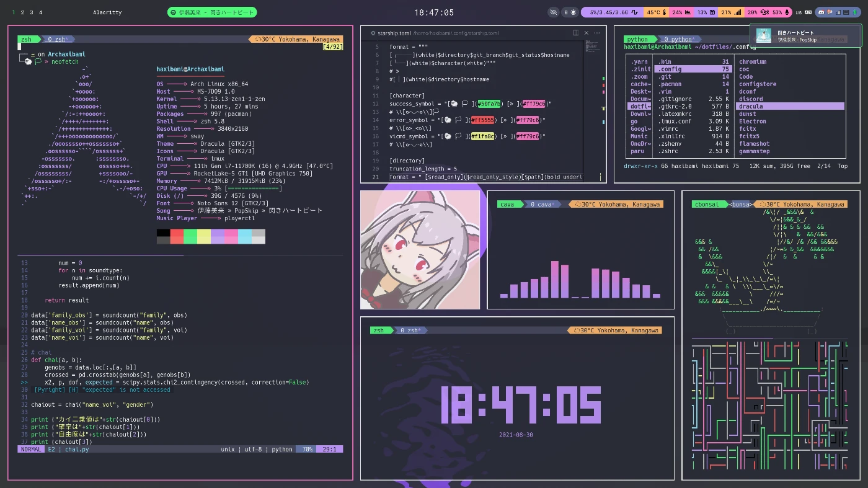868x488 pixels.
Task: Click the PopSkip song notification popup
Action: point(806,34)
